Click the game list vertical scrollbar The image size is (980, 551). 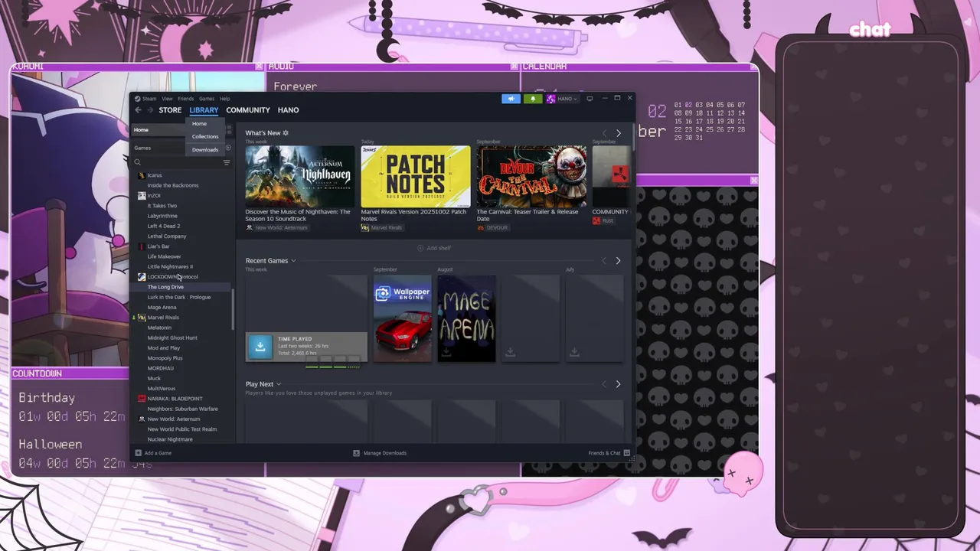tap(233, 309)
